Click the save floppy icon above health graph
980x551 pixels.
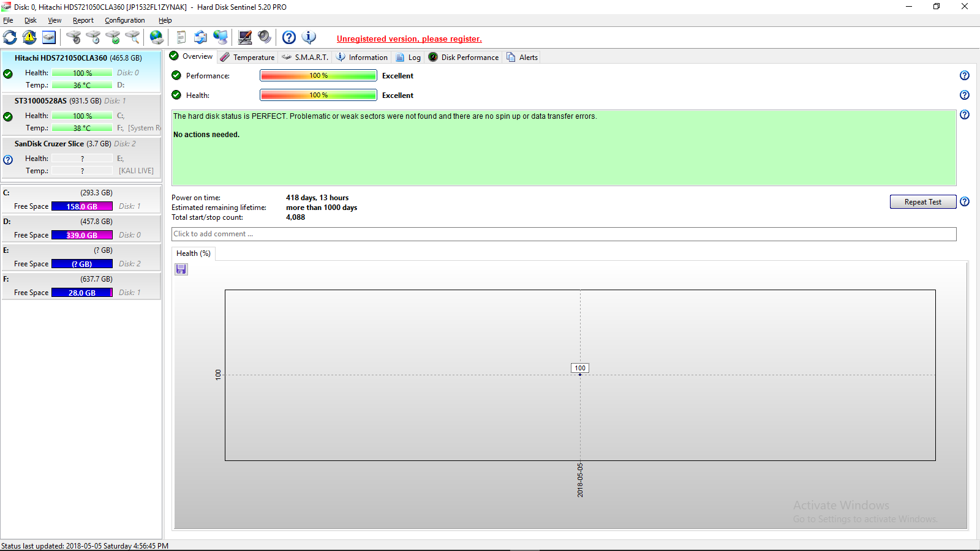tap(181, 269)
